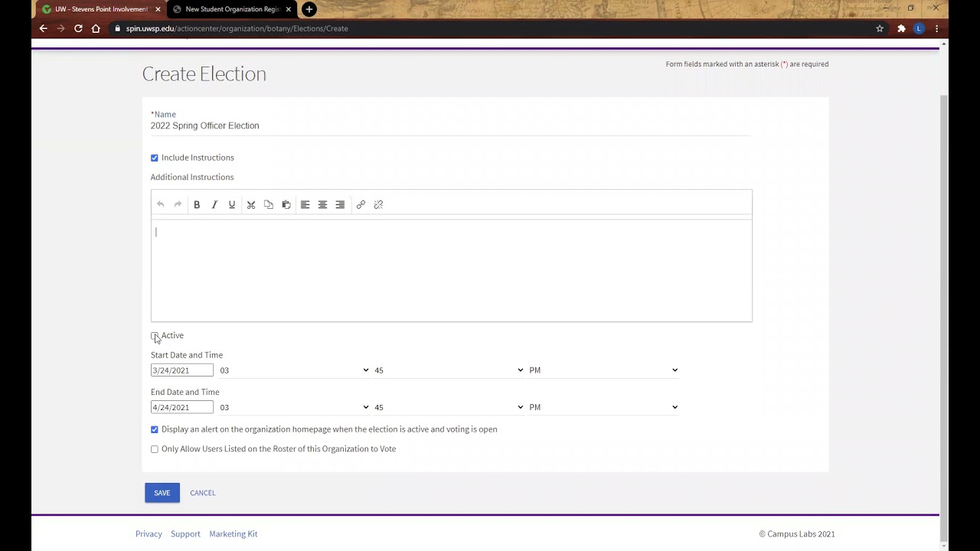Focus the browser address bar
The height and width of the screenshot is (551, 980).
tap(490, 28)
